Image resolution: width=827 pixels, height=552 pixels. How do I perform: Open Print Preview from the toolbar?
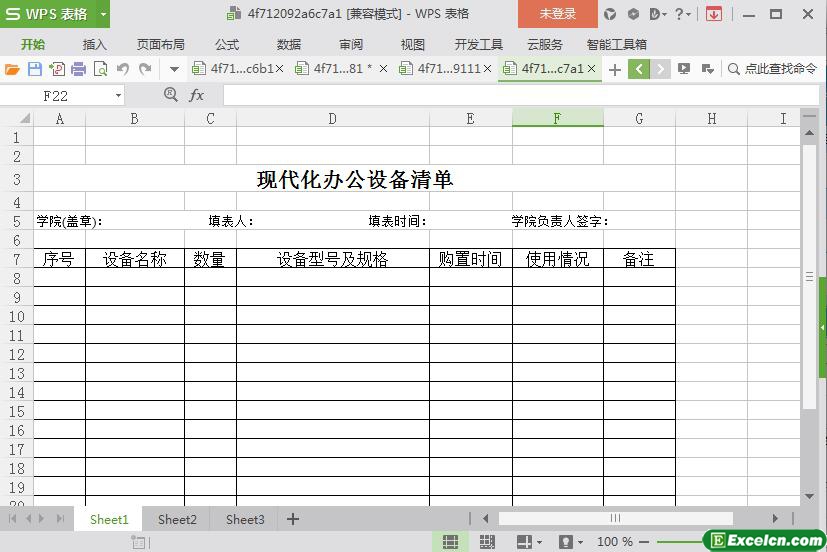pos(100,69)
